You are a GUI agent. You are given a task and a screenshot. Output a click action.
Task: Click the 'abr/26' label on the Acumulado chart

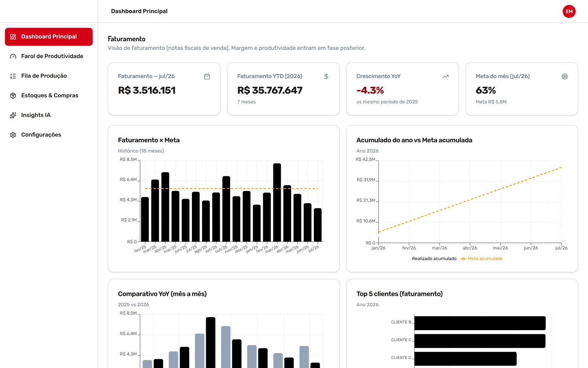click(470, 248)
